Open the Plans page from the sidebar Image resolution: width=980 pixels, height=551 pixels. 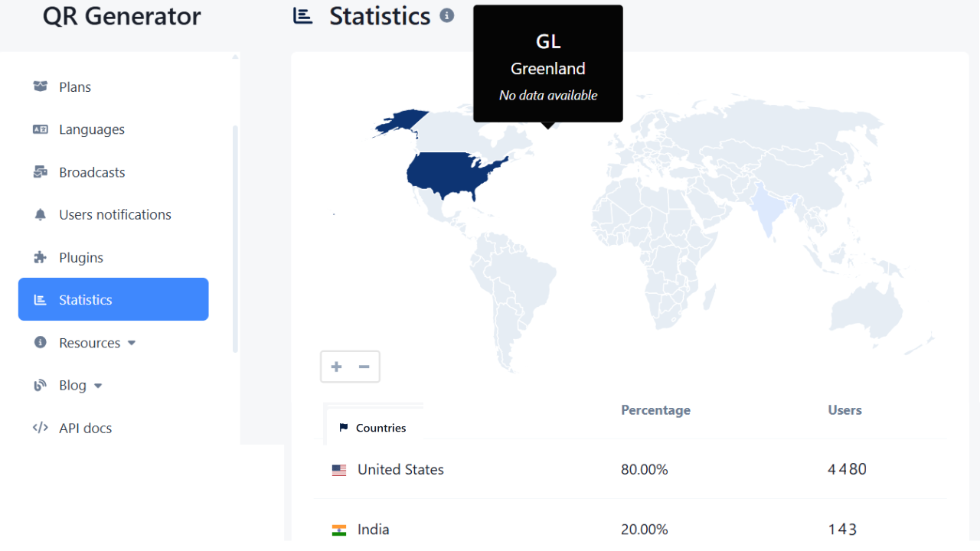(74, 86)
